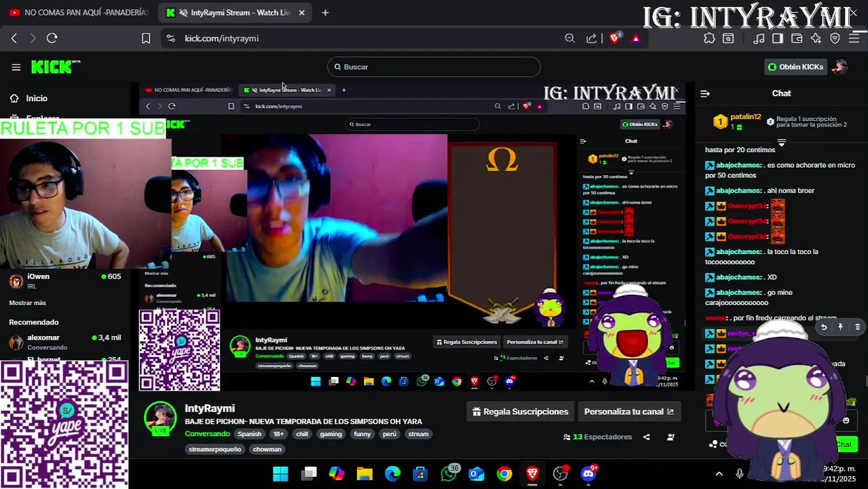Viewport: 868px width, 489px height.
Task: Open alexomar's recommended channel
Action: (x=65, y=342)
